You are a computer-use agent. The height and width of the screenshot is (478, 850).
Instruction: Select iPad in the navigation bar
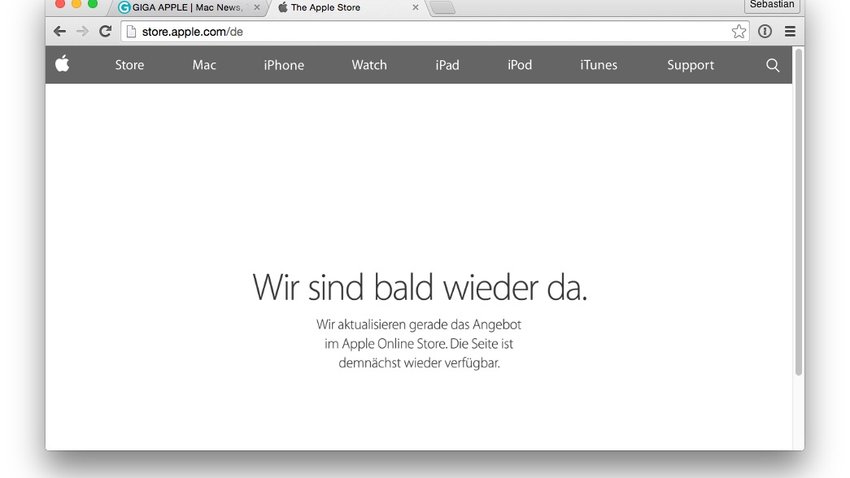coord(447,65)
